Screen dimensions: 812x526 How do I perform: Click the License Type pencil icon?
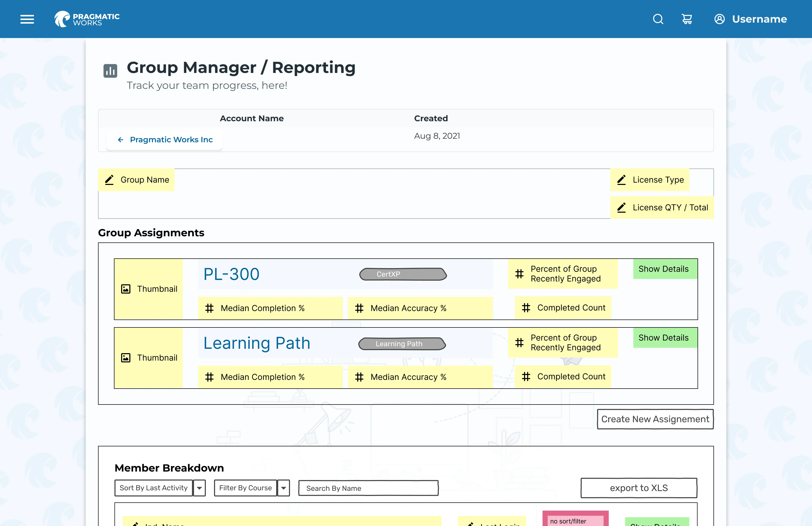(622, 180)
